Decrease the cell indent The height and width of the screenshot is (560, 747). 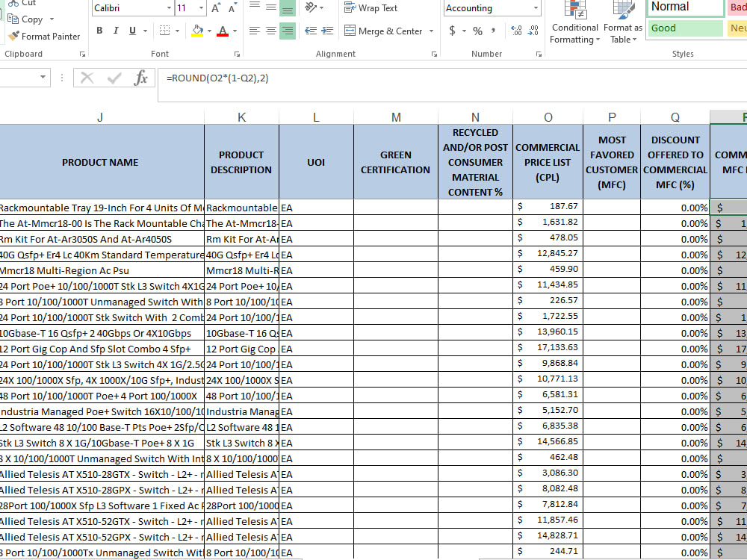tap(311, 31)
